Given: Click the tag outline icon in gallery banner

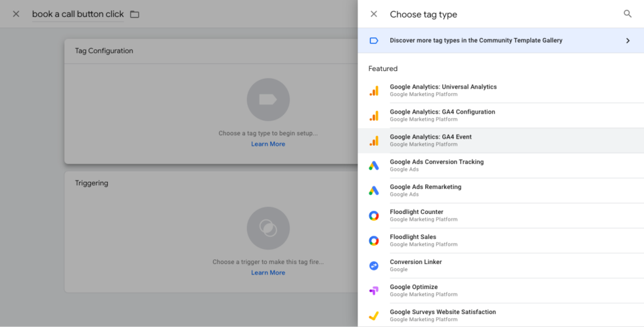Looking at the screenshot, I should [x=374, y=41].
